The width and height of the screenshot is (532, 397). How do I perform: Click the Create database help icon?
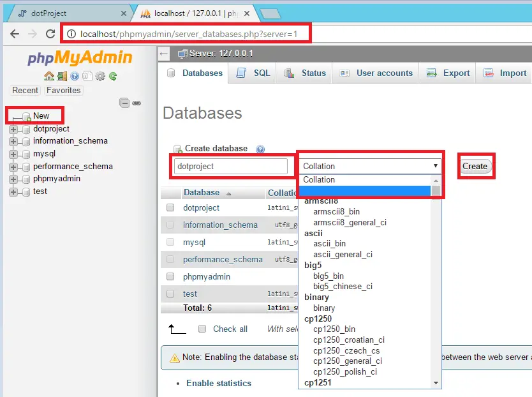[260, 149]
